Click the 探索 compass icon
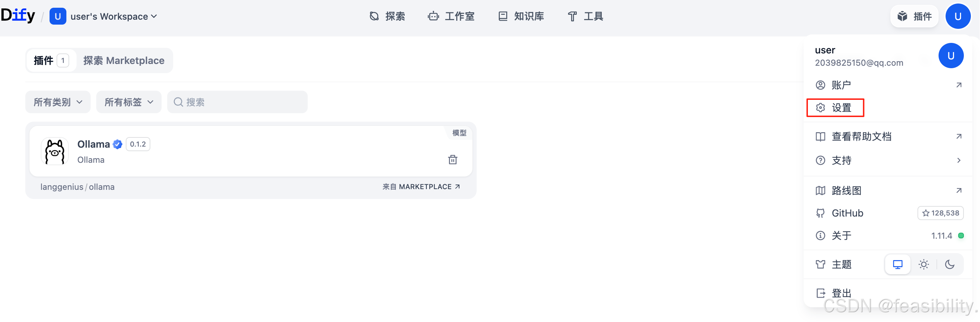The width and height of the screenshot is (980, 322). (374, 17)
